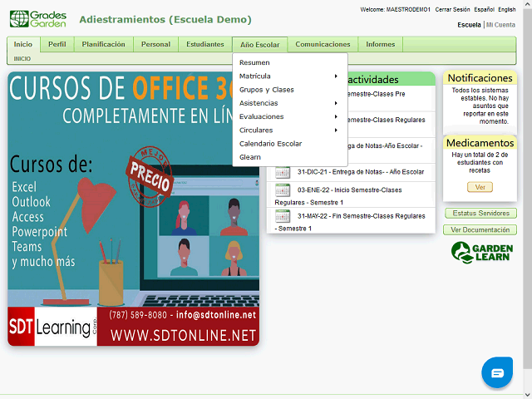The width and height of the screenshot is (532, 399).
Task: Select Asistencias menu item
Action: 290,103
